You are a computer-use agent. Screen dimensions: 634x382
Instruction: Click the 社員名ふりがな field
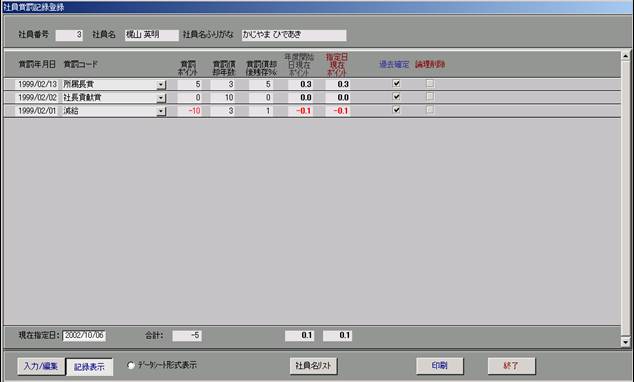point(294,35)
